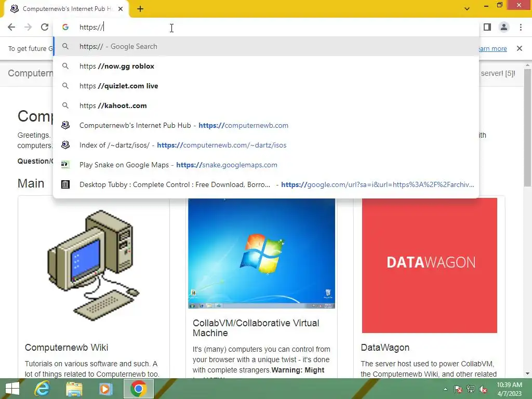The width and height of the screenshot is (532, 399).
Task: Open 'CollabVM/Collaborative Virtual Machine' card title
Action: coord(256,328)
